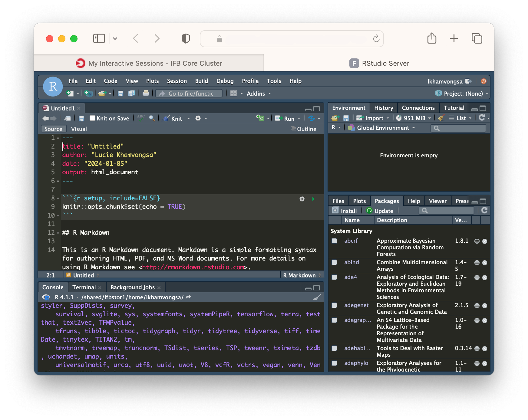Screen dimensions: 528x420
Task: Toggle the Knit on Save checkbox
Action: click(93, 118)
